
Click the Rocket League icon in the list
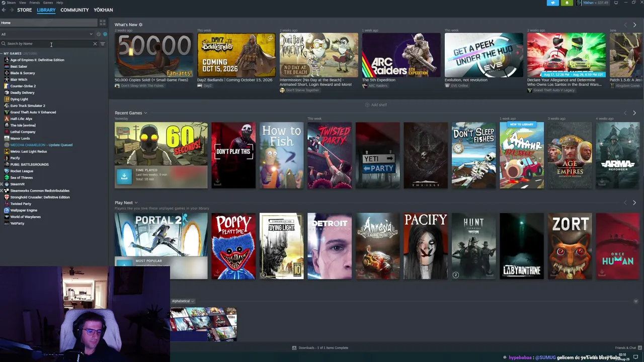pos(7,171)
